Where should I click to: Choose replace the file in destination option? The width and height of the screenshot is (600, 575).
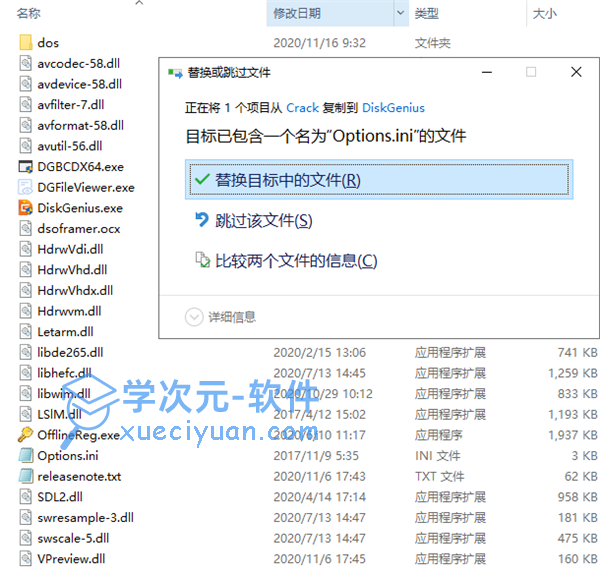(x=379, y=180)
